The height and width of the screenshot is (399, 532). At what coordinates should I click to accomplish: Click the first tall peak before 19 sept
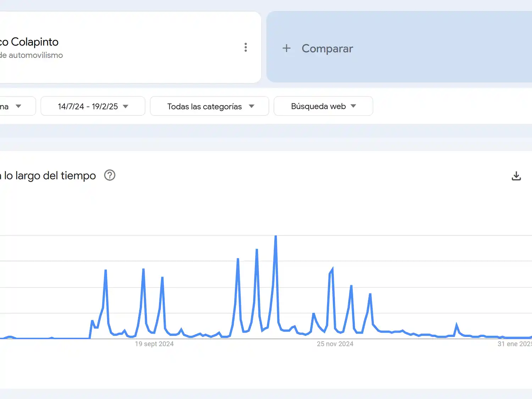(106, 271)
